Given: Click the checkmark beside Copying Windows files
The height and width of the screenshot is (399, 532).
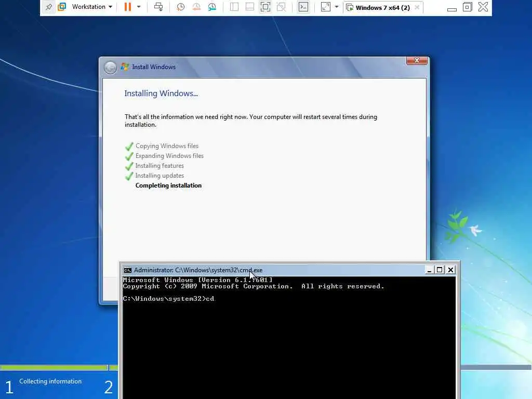Looking at the screenshot, I should (129, 147).
